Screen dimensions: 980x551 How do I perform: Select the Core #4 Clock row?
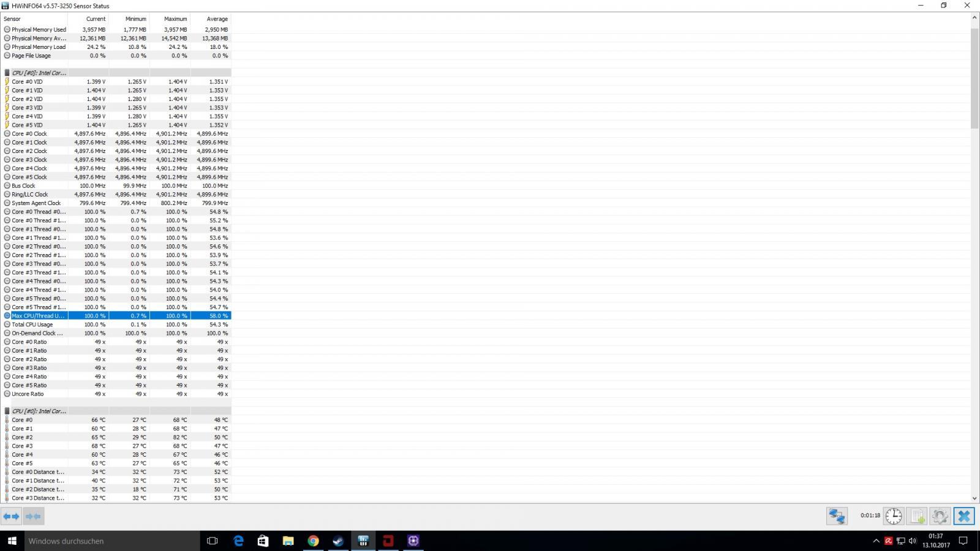pos(116,168)
